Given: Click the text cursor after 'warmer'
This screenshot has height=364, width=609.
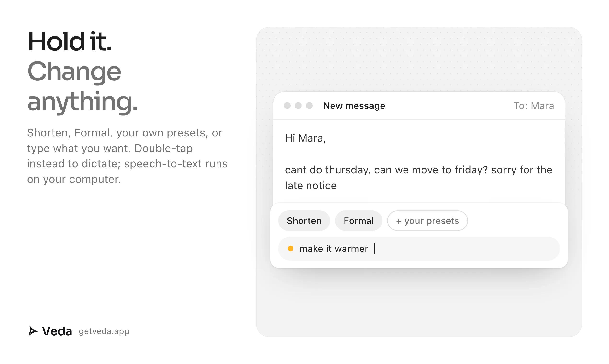Looking at the screenshot, I should (x=375, y=249).
